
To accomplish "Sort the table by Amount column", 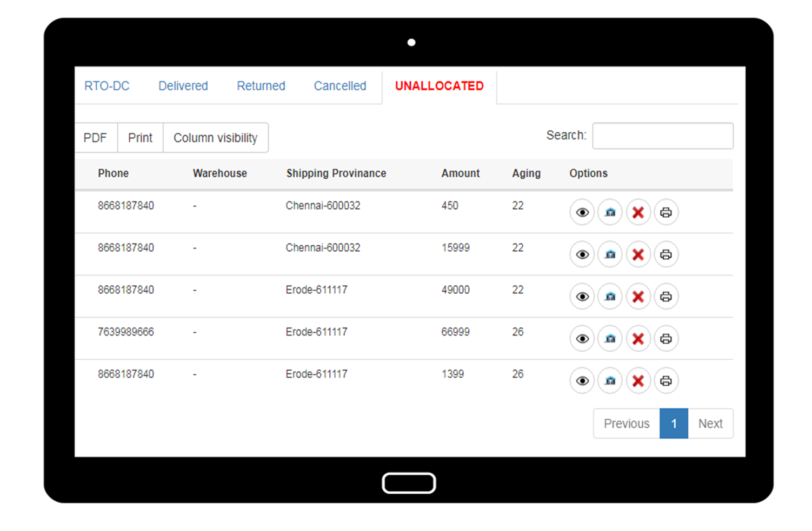I will click(x=460, y=173).
